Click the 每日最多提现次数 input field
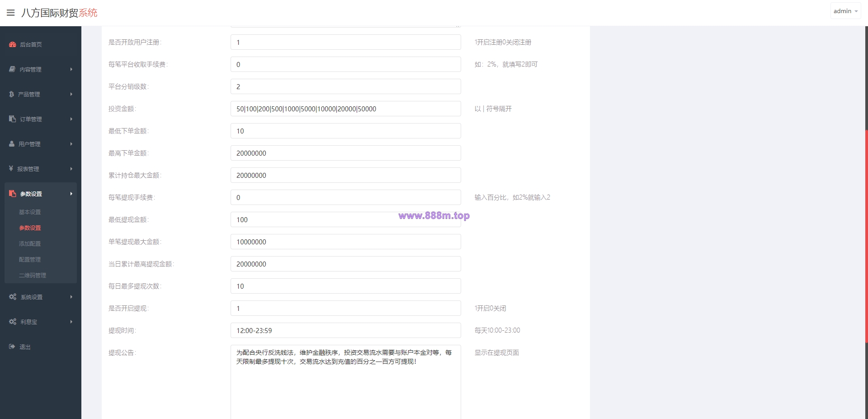Screen dimensions: 868x419 tap(346, 286)
